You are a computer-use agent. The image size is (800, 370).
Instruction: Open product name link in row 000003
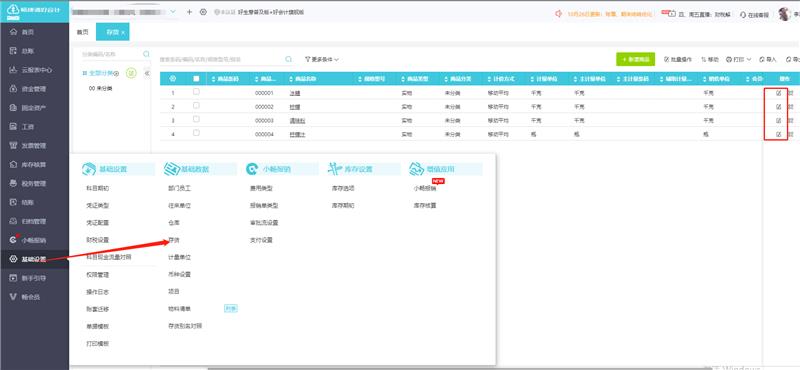[x=297, y=120]
